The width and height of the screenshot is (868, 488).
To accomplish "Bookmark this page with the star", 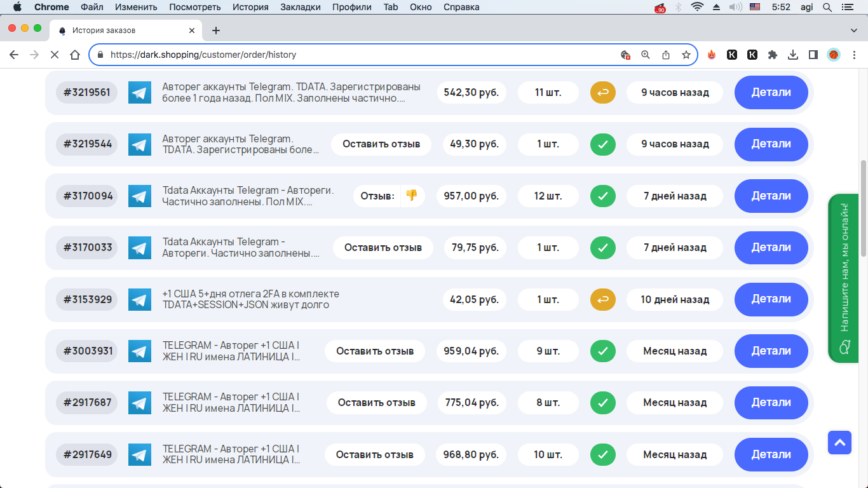I will (686, 55).
